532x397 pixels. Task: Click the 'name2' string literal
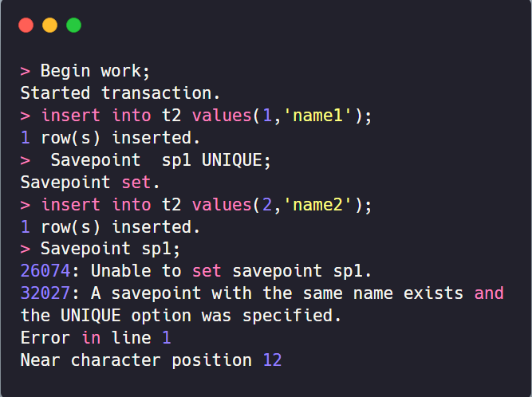317,205
